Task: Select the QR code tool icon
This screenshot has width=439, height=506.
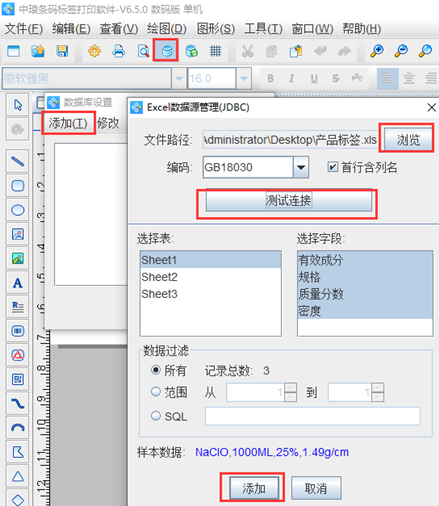Action: 18,379
